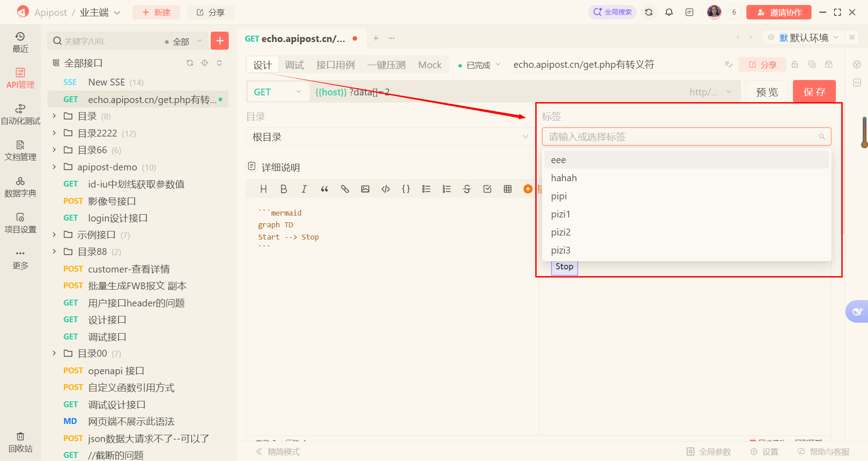Insert a task checkbox list in editor
868x461 pixels.
click(x=487, y=189)
